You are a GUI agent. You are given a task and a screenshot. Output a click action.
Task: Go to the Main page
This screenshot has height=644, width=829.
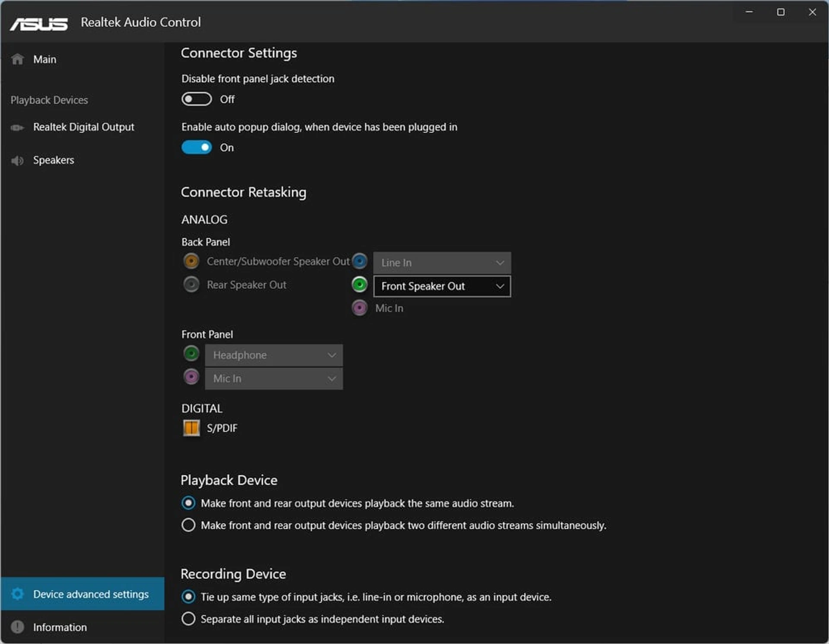click(82, 59)
